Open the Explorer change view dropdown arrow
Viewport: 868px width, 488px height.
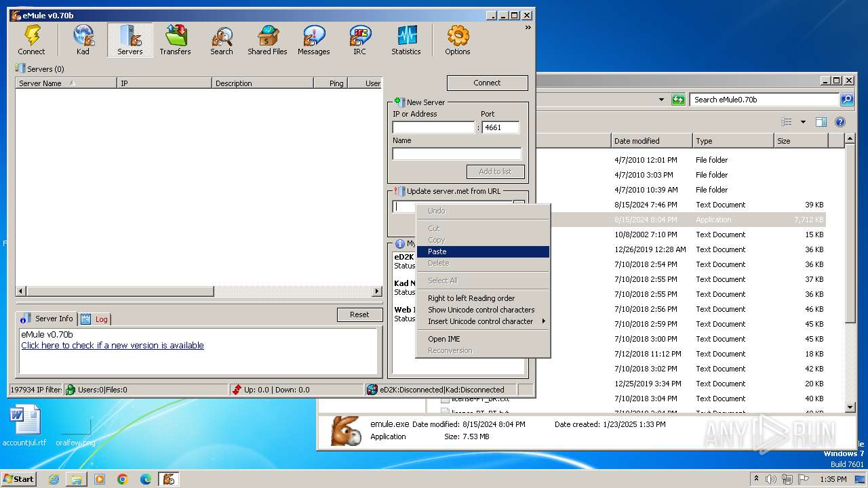tap(803, 122)
